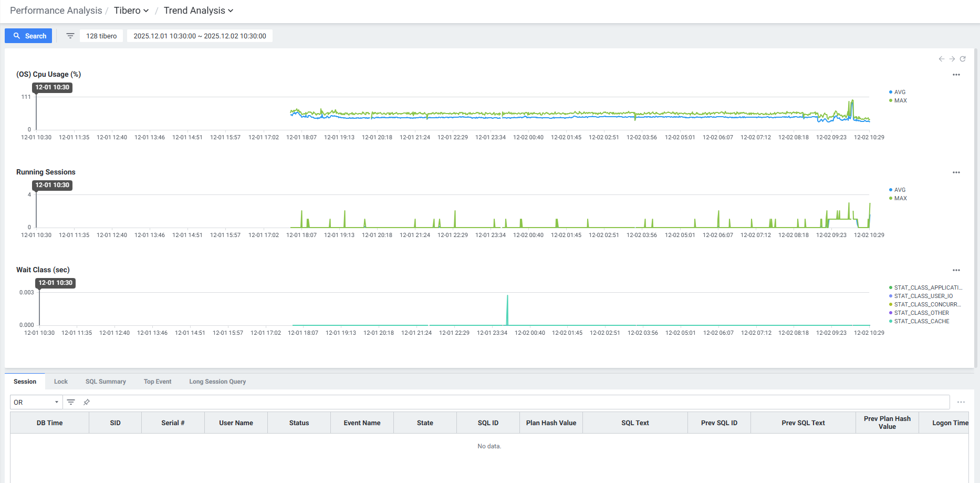
Task: Expand the Trend Analysis breadcrumb dropdown
Action: pyautogui.click(x=198, y=11)
